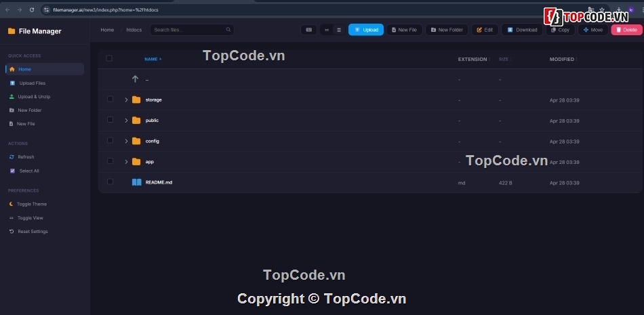Click Refresh in sidebar actions
This screenshot has height=315, width=644.
coord(45,157)
